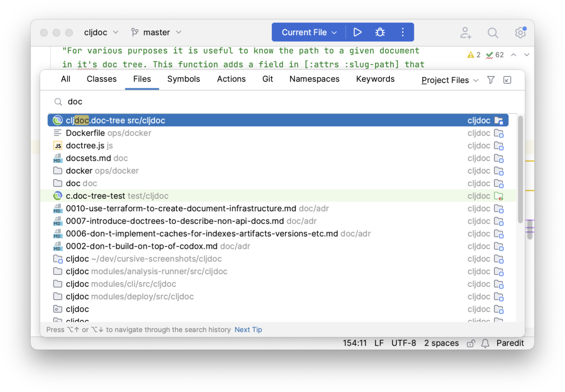Switch to the Symbols tab
565x392 pixels.
point(183,79)
